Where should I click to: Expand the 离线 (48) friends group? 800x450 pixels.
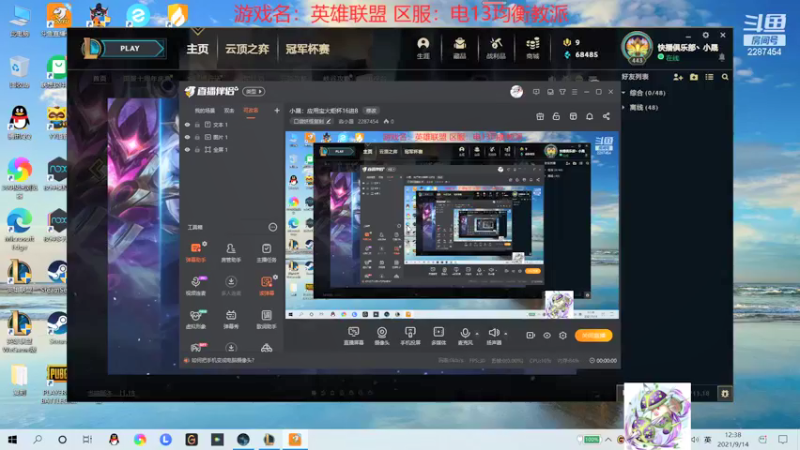tap(624, 108)
